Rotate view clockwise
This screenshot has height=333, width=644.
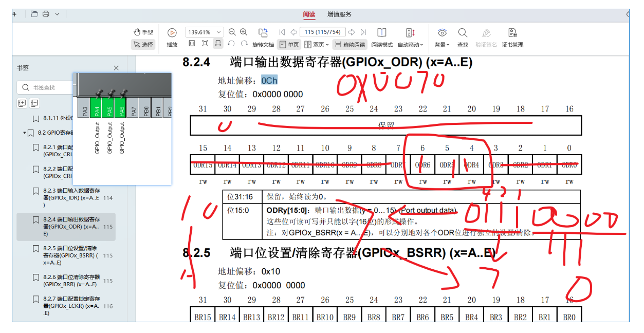tap(244, 44)
